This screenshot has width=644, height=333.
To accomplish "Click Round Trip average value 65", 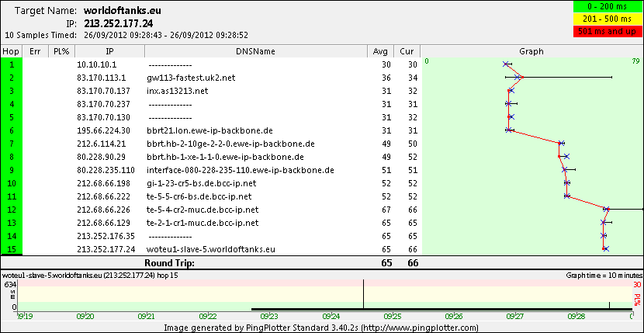I will pos(386,263).
